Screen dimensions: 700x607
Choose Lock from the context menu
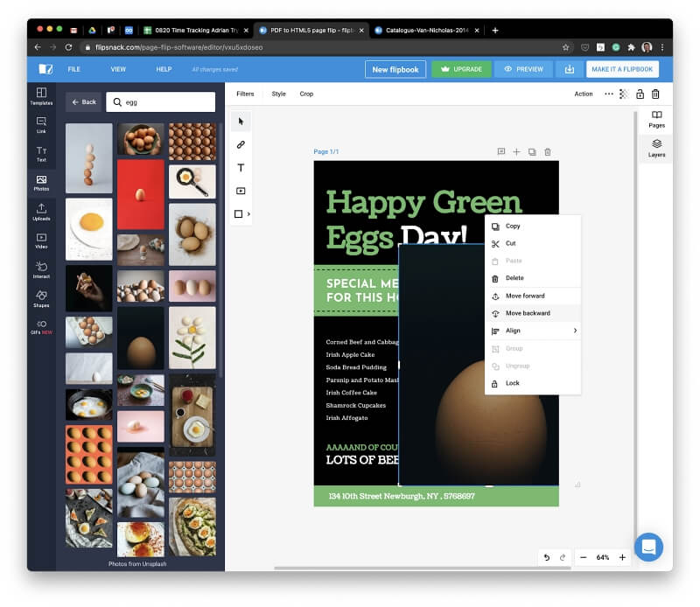[533, 383]
